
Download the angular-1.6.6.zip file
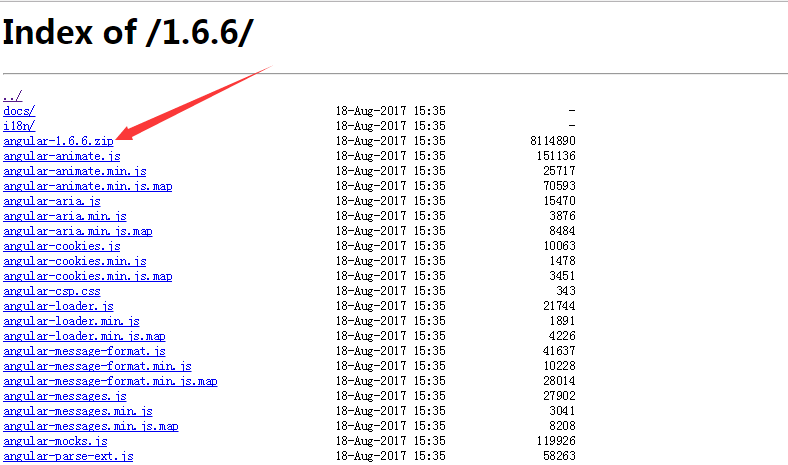58,141
